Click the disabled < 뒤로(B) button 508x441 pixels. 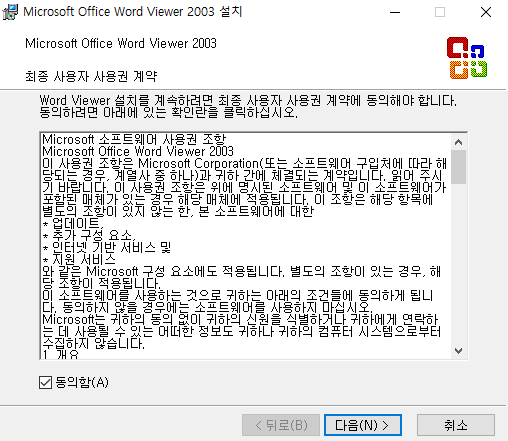click(x=281, y=425)
